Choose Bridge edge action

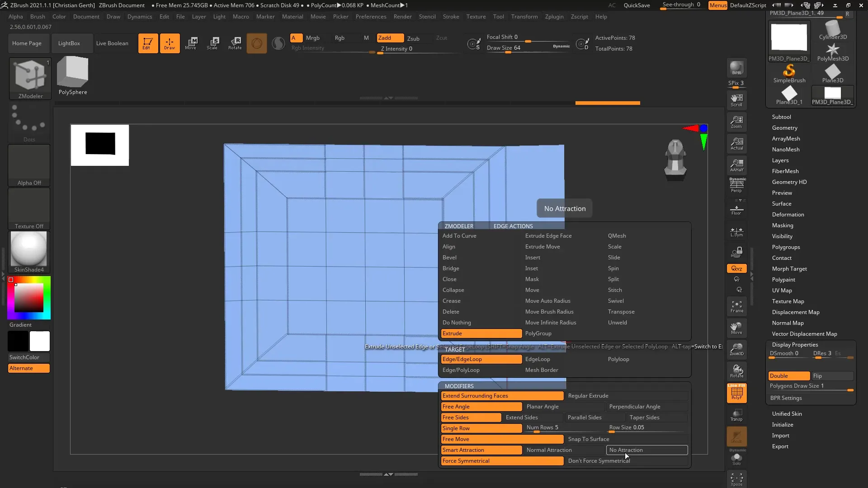(x=481, y=268)
